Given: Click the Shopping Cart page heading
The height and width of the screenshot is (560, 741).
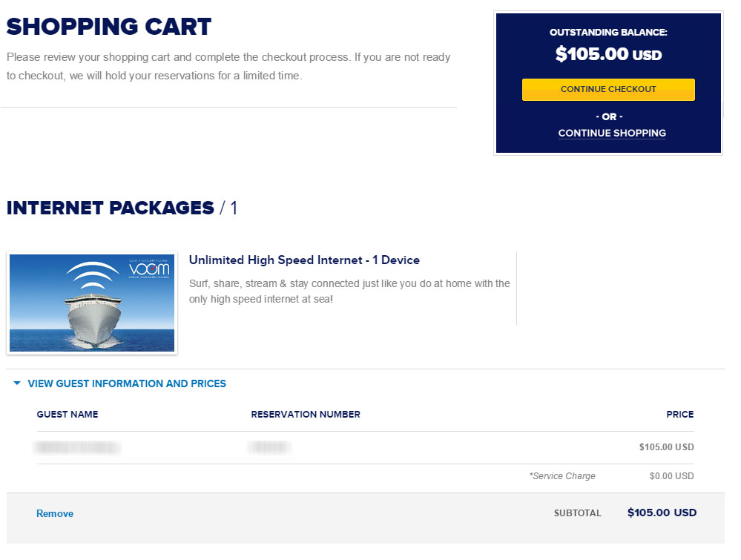Looking at the screenshot, I should 109,27.
